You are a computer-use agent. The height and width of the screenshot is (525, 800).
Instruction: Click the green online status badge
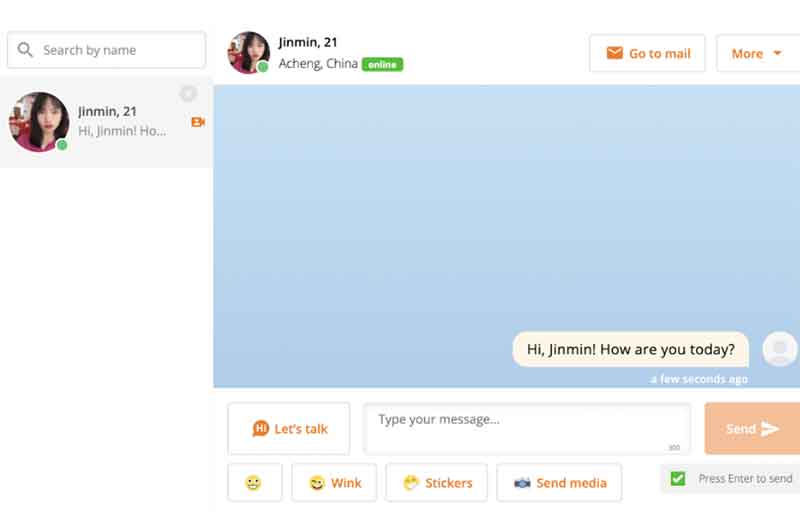click(x=382, y=64)
